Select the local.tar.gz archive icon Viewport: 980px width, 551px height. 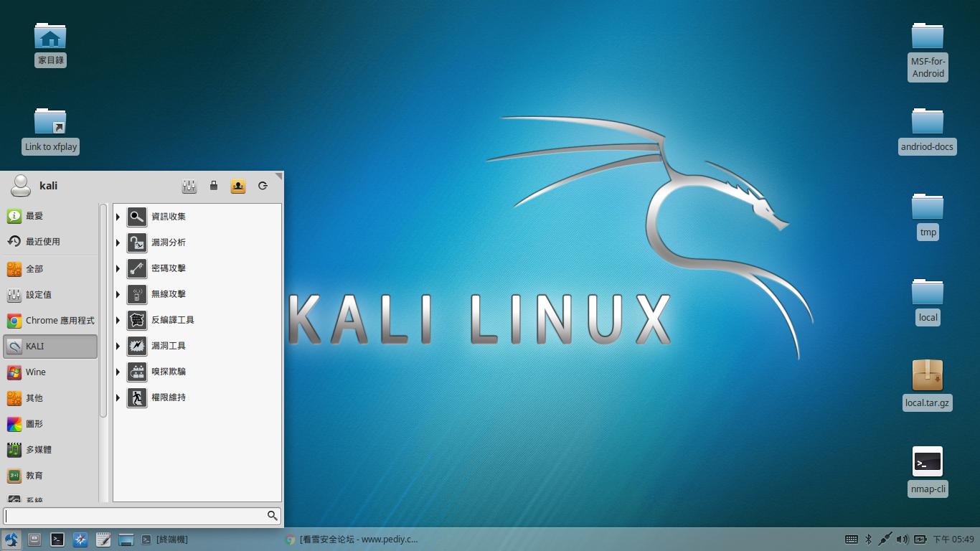point(928,386)
